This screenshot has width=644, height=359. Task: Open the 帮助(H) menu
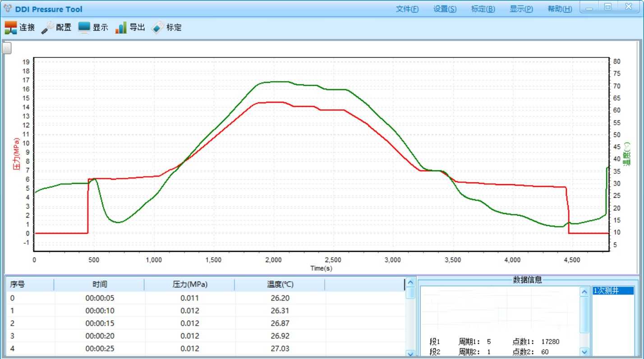[x=560, y=9]
